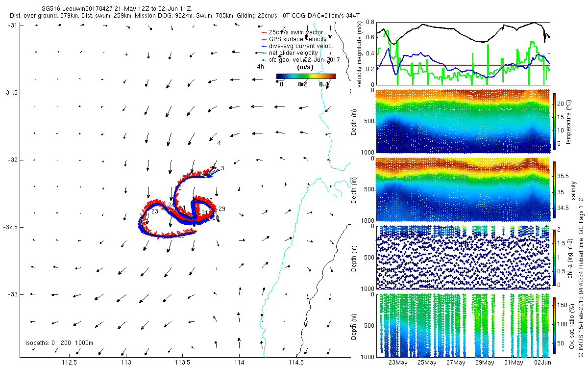Click day label '4' north of the track
The height and width of the screenshot is (368, 588).
[219, 143]
